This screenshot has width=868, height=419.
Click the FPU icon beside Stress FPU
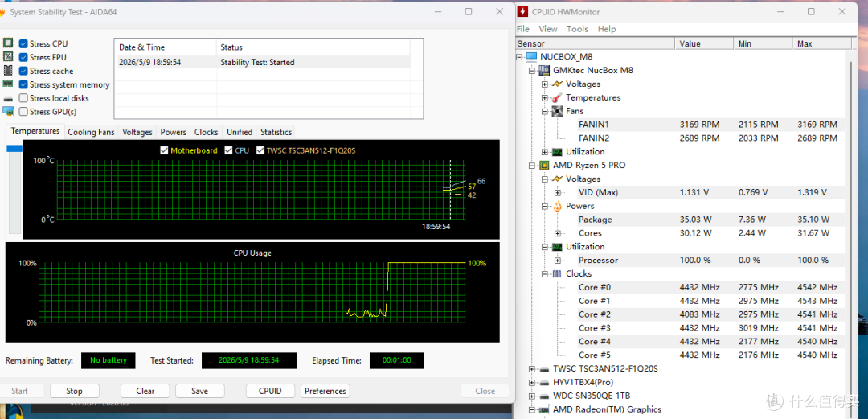pos(8,57)
